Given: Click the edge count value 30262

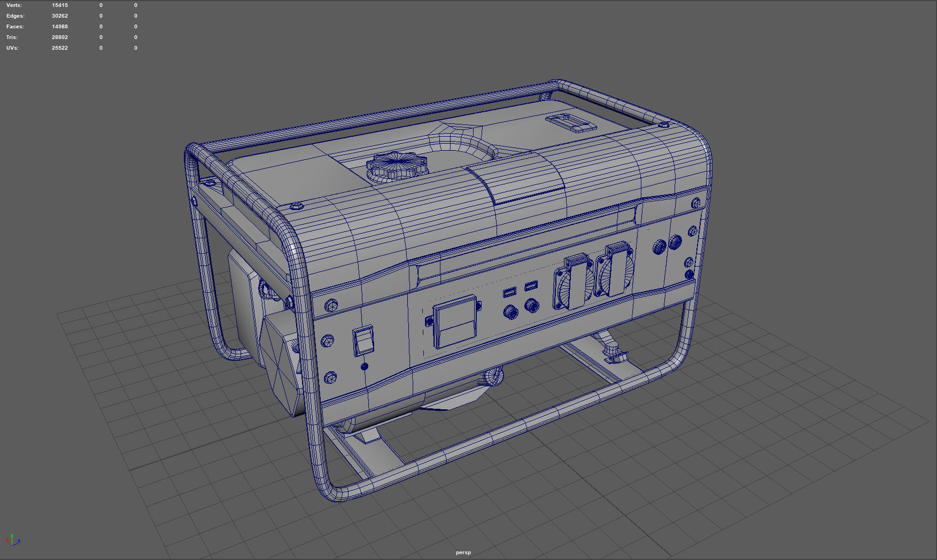Looking at the screenshot, I should click(x=60, y=16).
